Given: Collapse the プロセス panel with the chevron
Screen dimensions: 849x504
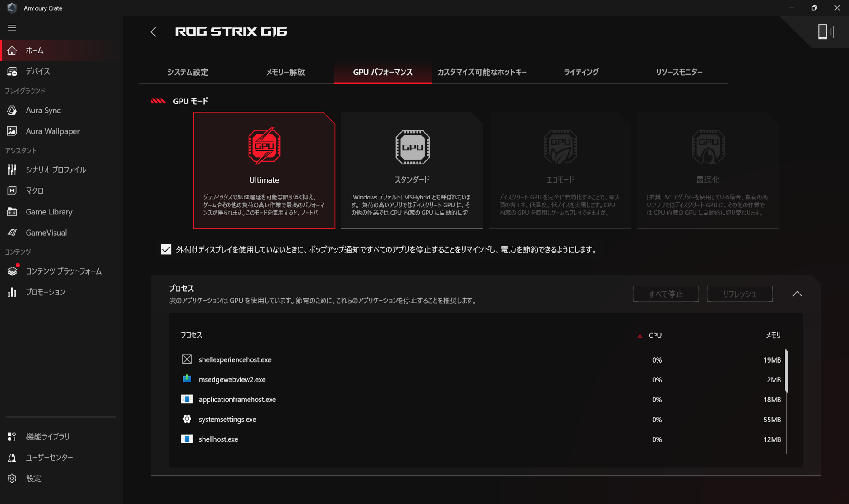Looking at the screenshot, I should pyautogui.click(x=798, y=294).
